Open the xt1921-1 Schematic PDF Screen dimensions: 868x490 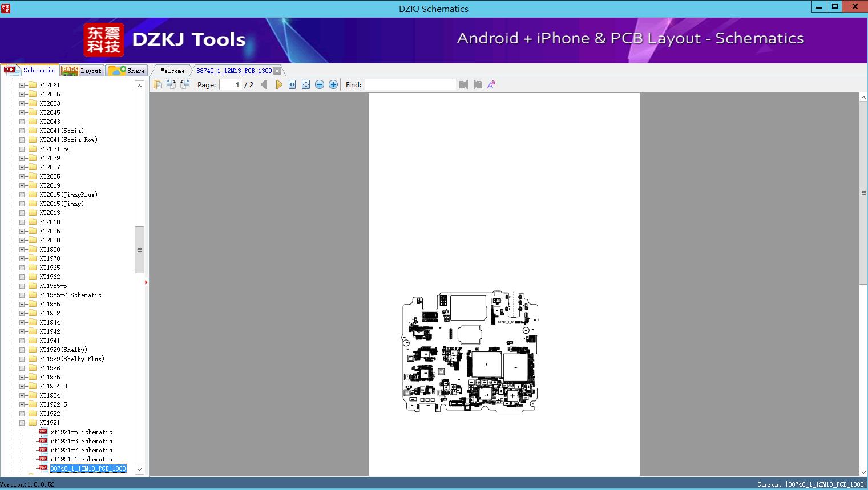coord(81,459)
